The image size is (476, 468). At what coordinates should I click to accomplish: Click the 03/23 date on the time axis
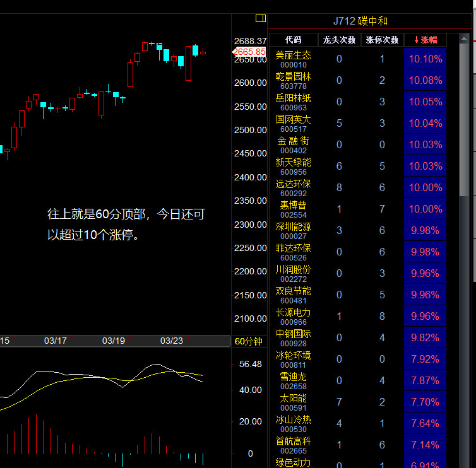pyautogui.click(x=172, y=341)
